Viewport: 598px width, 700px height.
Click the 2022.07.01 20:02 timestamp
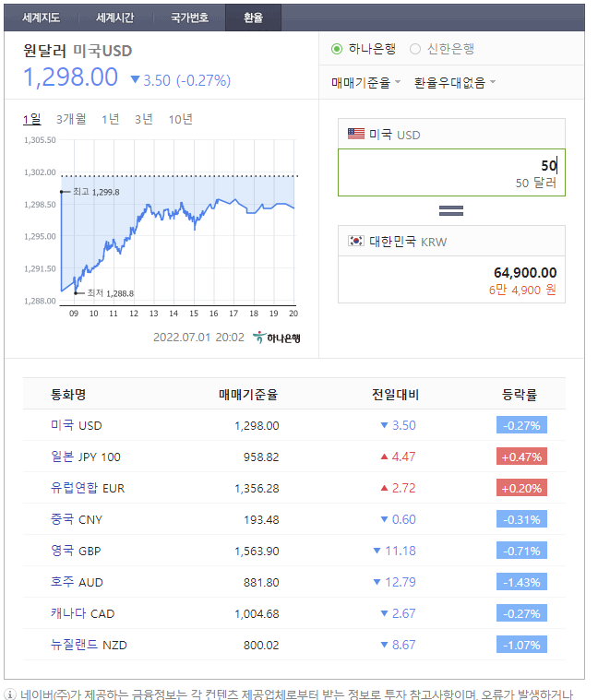point(198,337)
